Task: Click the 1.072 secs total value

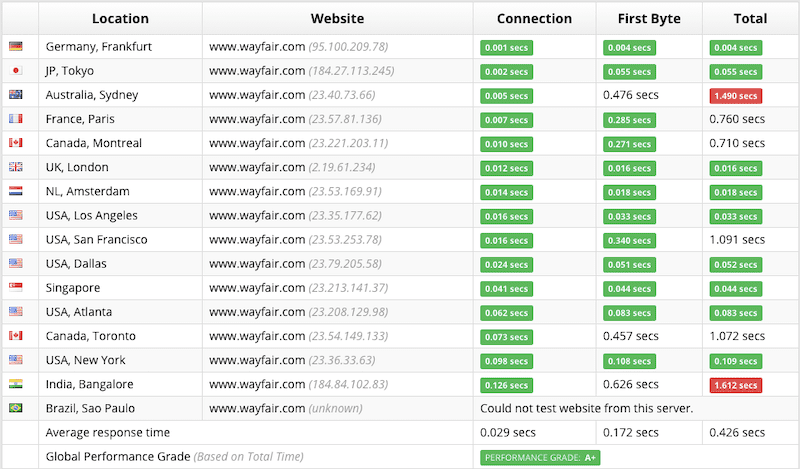Action: (737, 336)
